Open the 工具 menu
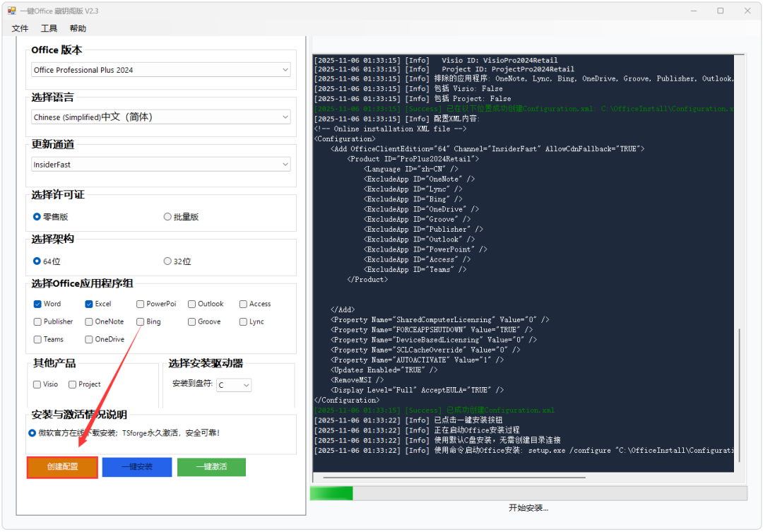Image resolution: width=763 pixels, height=532 pixels. [49, 28]
